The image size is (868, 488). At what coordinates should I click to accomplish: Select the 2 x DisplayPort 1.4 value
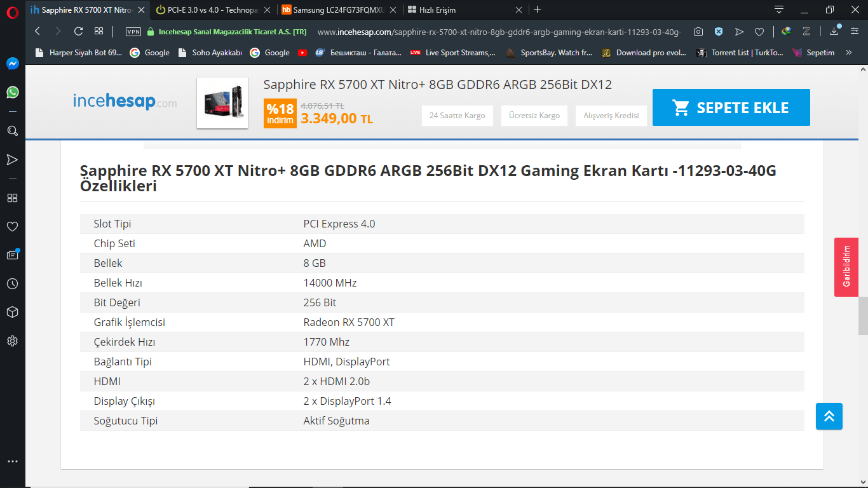tap(348, 401)
